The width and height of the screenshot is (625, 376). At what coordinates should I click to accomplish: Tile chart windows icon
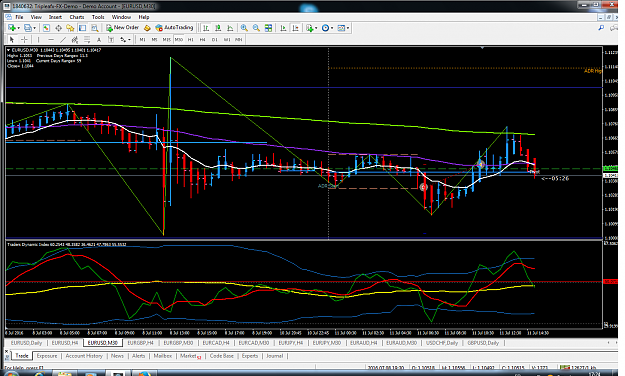click(268, 28)
